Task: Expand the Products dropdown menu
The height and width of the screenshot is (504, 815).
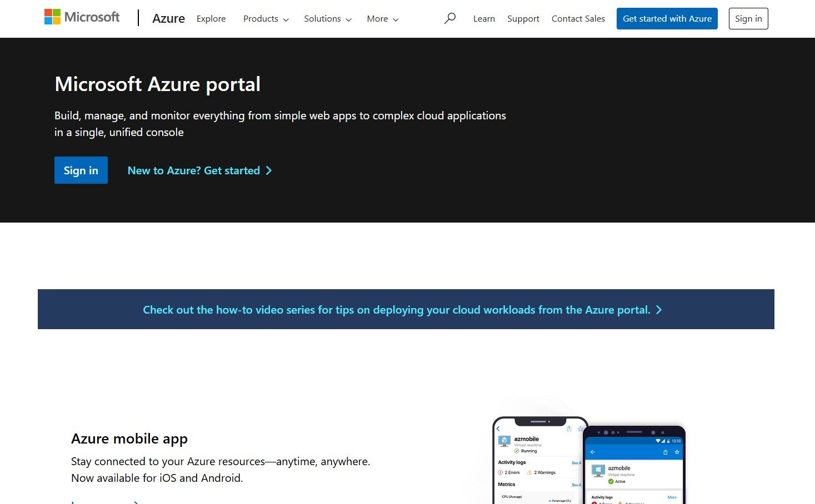Action: 266,19
